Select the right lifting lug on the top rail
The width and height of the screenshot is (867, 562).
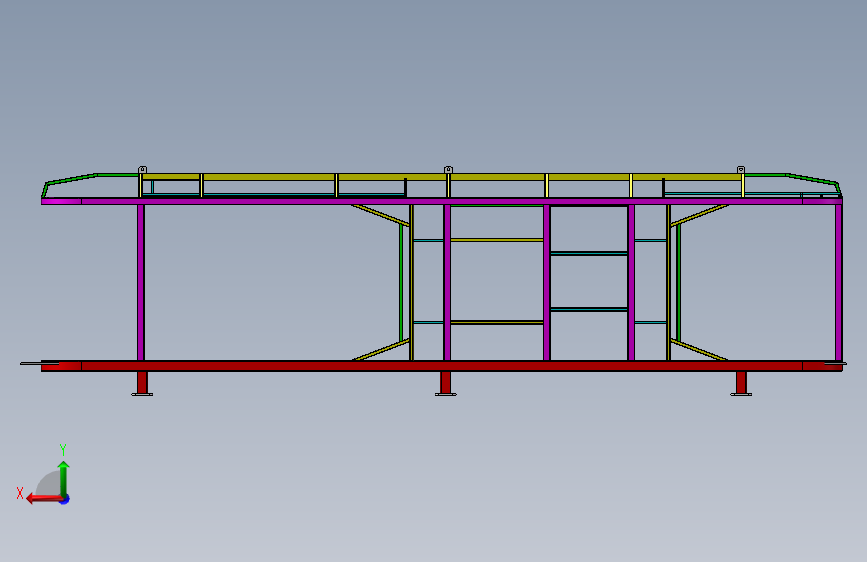(x=741, y=170)
